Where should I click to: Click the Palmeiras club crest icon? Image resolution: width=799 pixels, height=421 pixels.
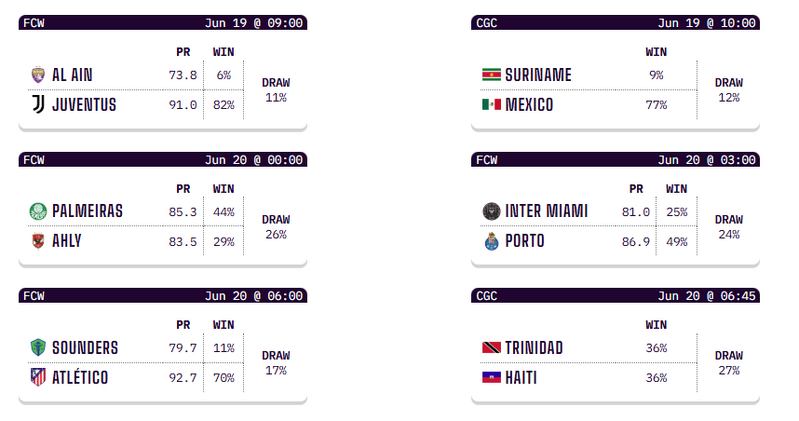point(38,211)
